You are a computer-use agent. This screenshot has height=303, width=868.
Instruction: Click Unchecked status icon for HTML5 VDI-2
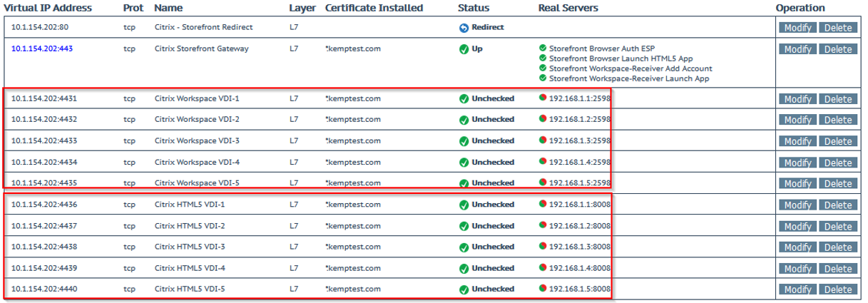(464, 227)
